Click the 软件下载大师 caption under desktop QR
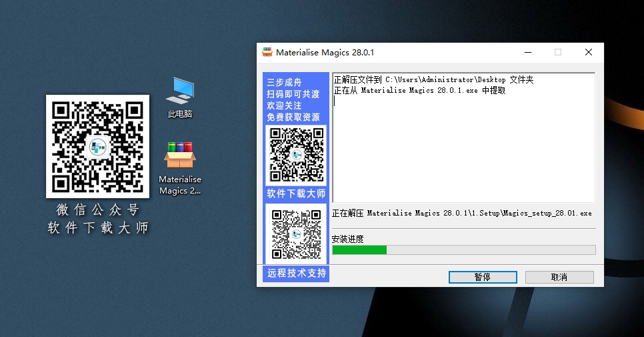This screenshot has width=644, height=337. point(98,228)
